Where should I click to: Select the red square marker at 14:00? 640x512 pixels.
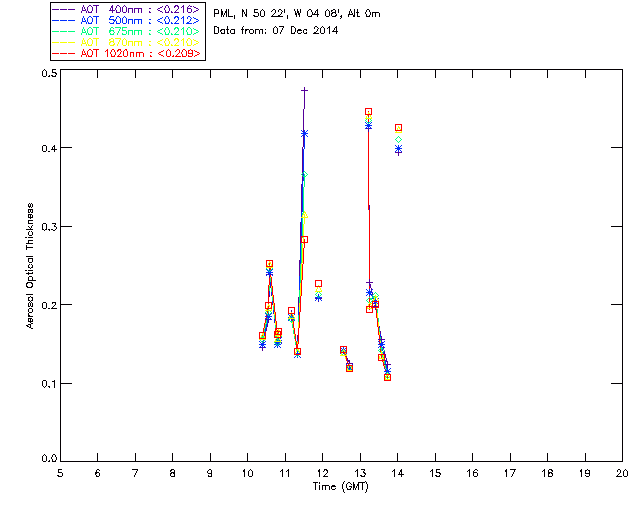coord(398,128)
